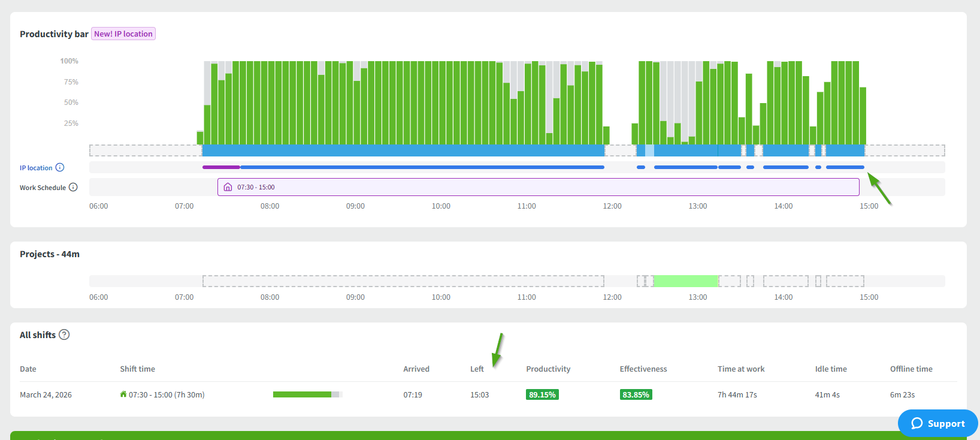This screenshot has width=980, height=440.
Task: Click the Effectiveness column header
Action: pyautogui.click(x=643, y=369)
